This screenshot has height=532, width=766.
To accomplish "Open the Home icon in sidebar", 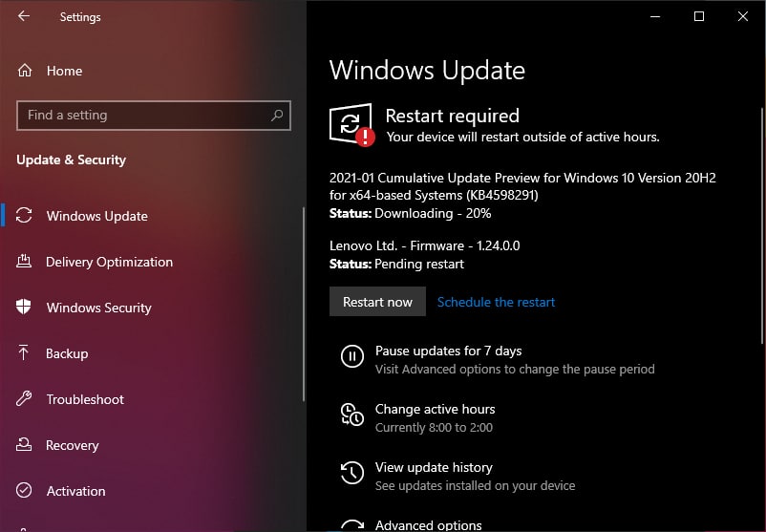I will [x=25, y=71].
